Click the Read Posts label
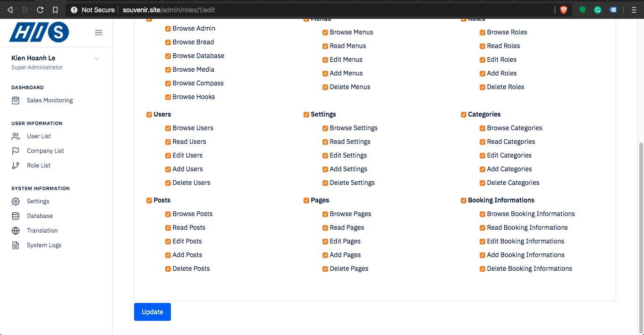The height and width of the screenshot is (335, 644). click(x=189, y=228)
